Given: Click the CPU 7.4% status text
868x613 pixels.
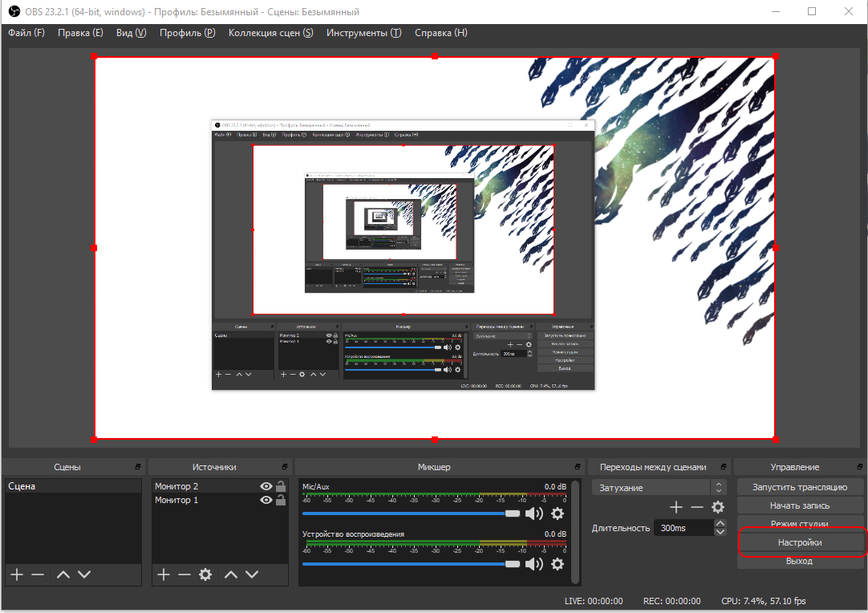Looking at the screenshot, I should point(764,601).
